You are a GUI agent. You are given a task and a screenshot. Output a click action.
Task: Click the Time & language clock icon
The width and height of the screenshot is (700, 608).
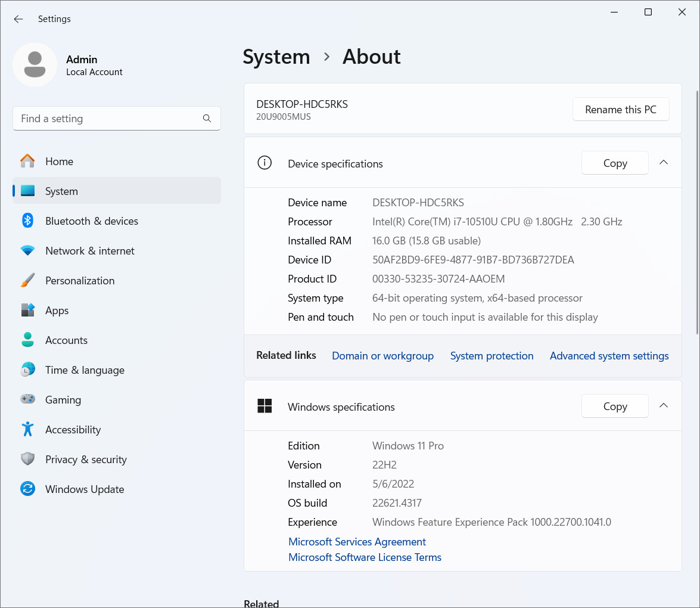pyautogui.click(x=27, y=370)
